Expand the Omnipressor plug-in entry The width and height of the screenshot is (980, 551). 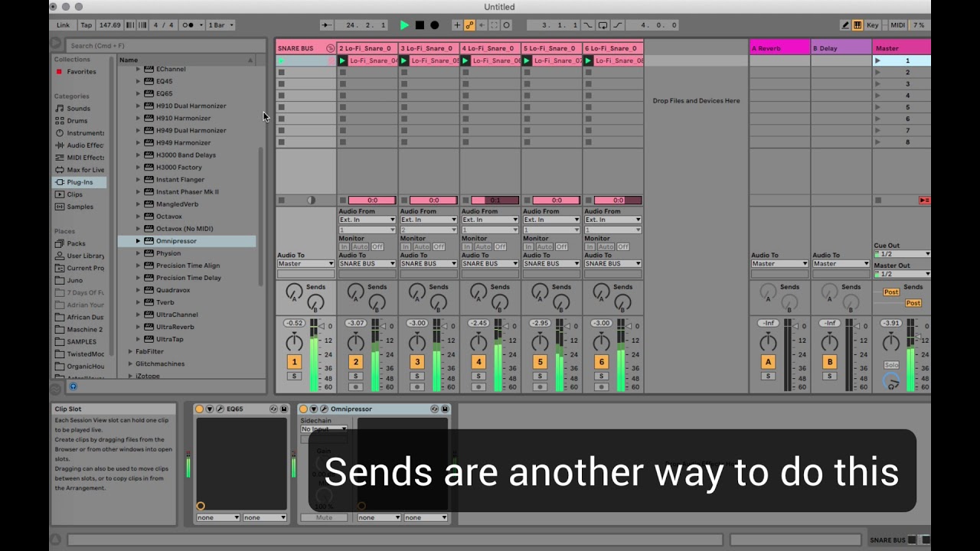click(x=139, y=241)
